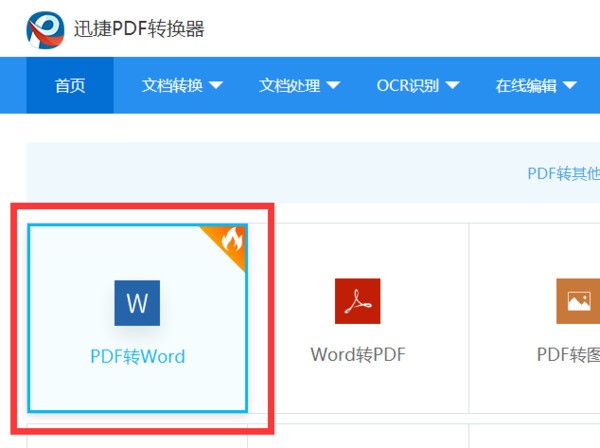This screenshot has height=448, width=600.
Task: Click the orange picture icon
Action: pyautogui.click(x=578, y=301)
